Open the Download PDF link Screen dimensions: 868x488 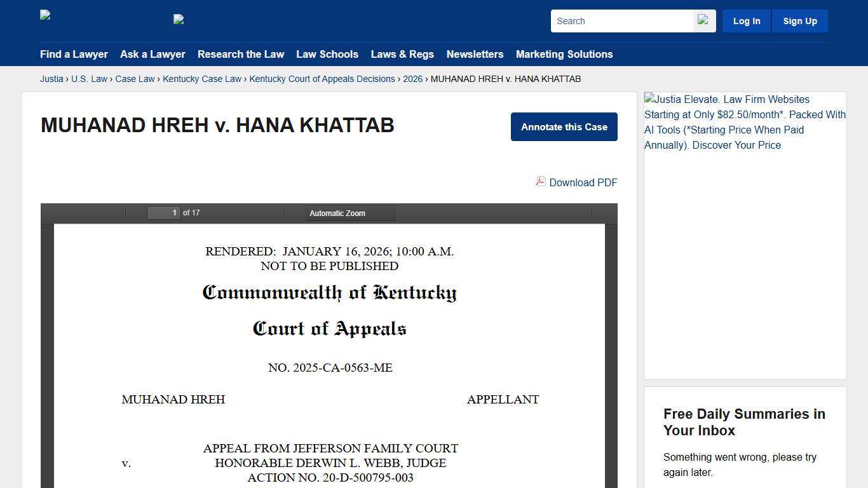[583, 182]
